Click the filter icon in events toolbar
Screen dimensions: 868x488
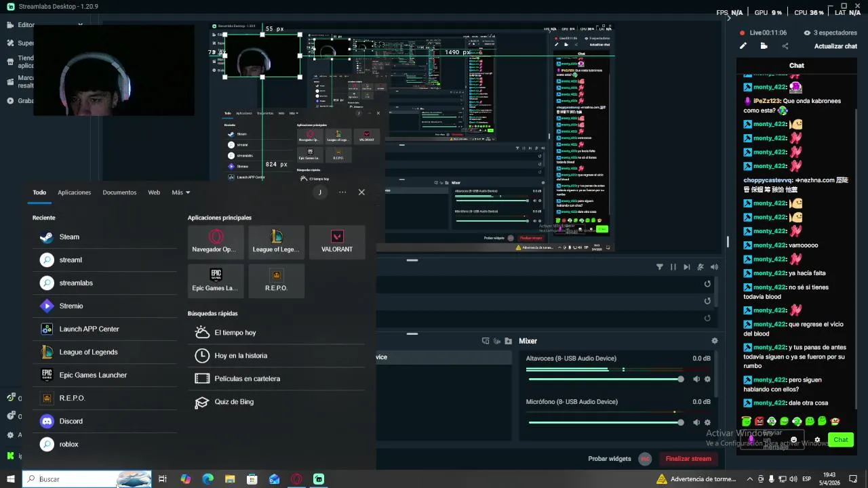tap(659, 267)
